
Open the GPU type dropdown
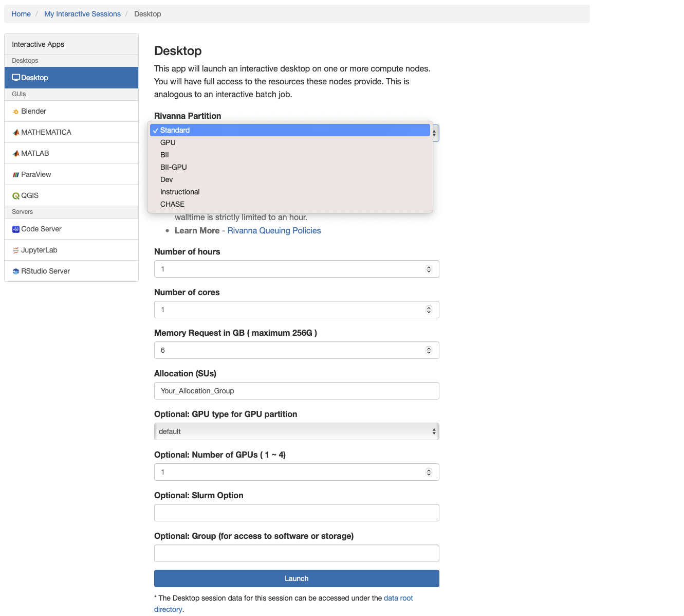pyautogui.click(x=297, y=431)
